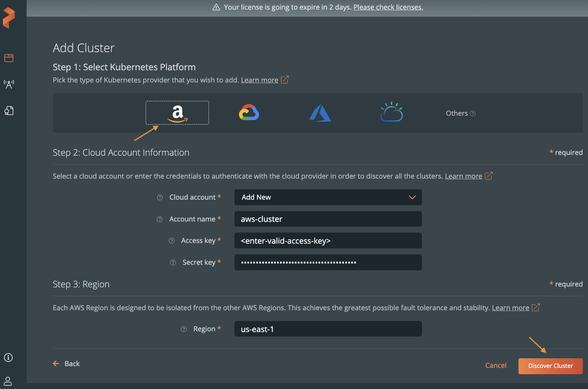
Task: Open the 'Please check licenses' link
Action: tap(388, 7)
